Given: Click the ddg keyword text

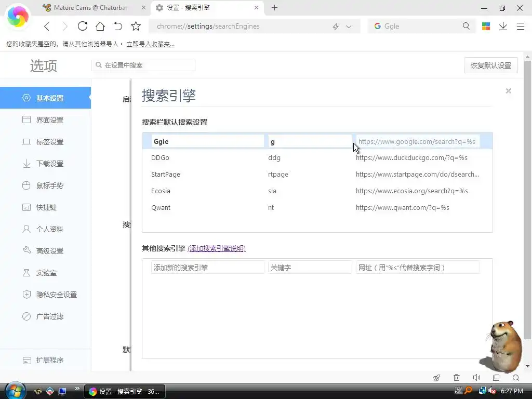Looking at the screenshot, I should pos(274,158).
